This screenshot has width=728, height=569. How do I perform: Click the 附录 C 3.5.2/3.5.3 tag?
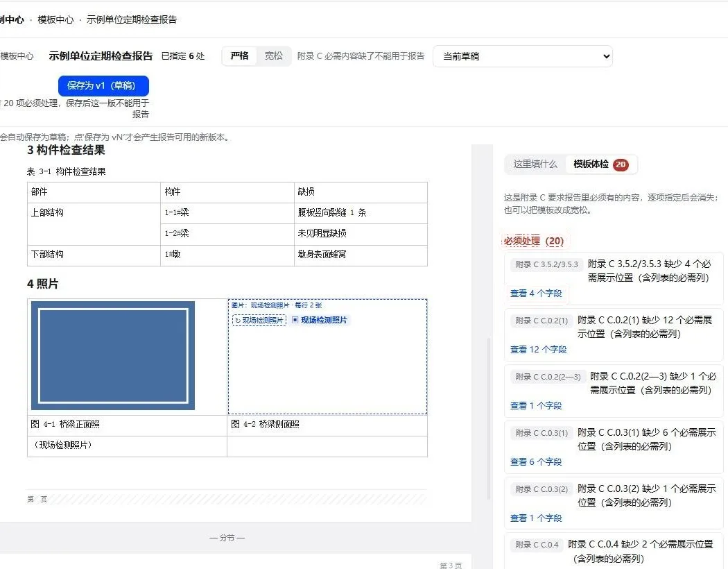click(x=546, y=264)
